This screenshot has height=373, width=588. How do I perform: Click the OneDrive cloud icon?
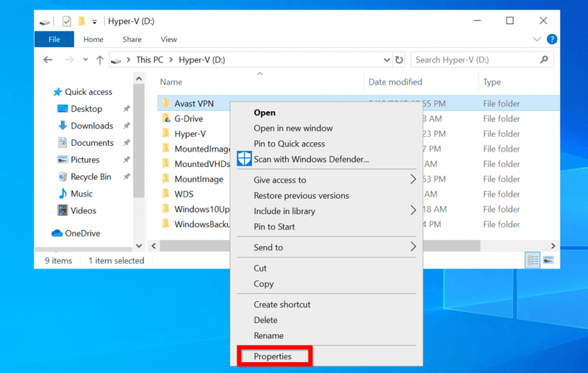57,233
